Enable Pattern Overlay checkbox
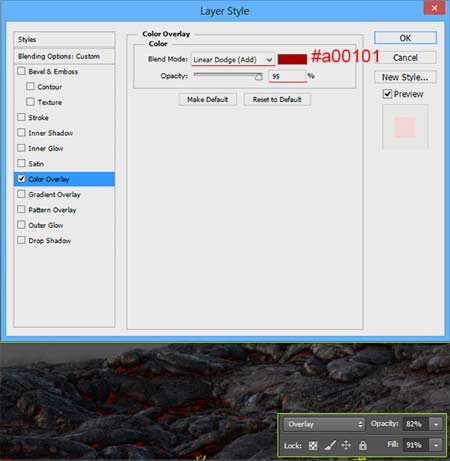 click(x=21, y=209)
